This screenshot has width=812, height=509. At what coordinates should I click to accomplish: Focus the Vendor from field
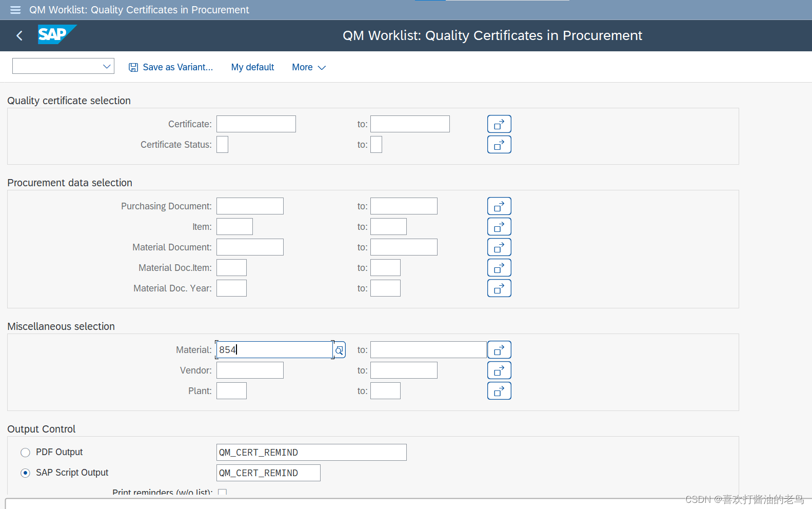click(250, 370)
